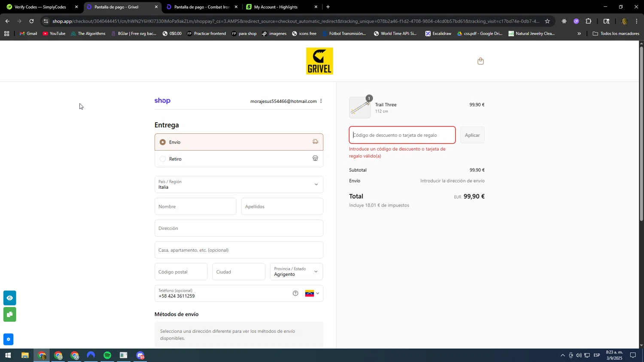The width and height of the screenshot is (644, 362).
Task: Click the Shop logo
Action: (x=162, y=101)
